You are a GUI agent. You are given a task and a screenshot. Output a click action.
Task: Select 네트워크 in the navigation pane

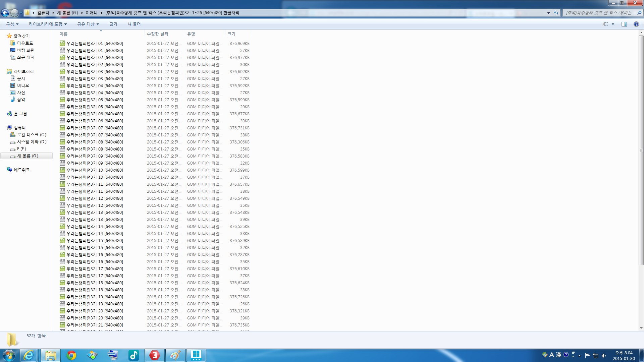[22, 170]
